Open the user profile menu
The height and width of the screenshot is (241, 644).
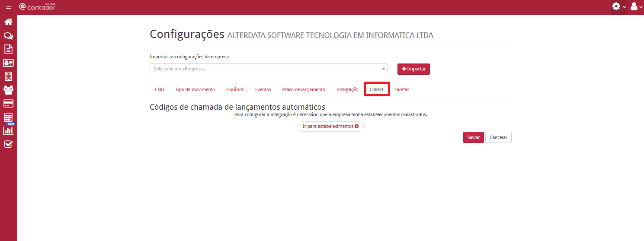click(x=636, y=7)
